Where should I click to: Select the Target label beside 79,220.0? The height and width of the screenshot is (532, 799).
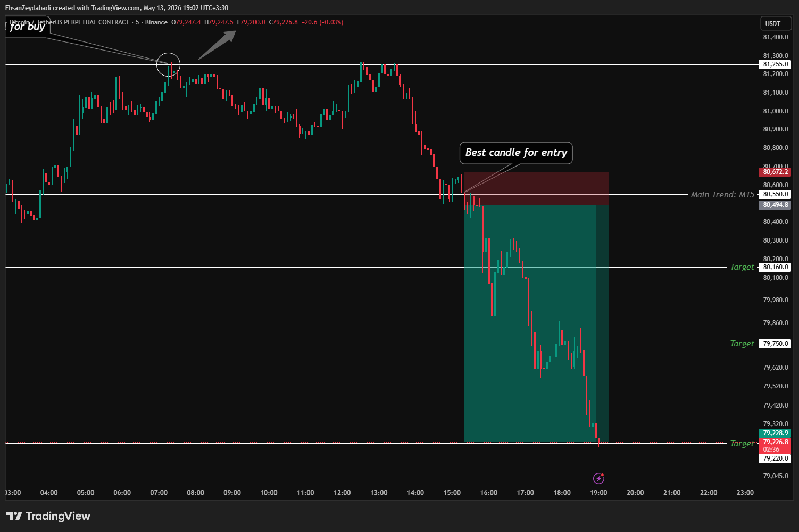(742, 444)
